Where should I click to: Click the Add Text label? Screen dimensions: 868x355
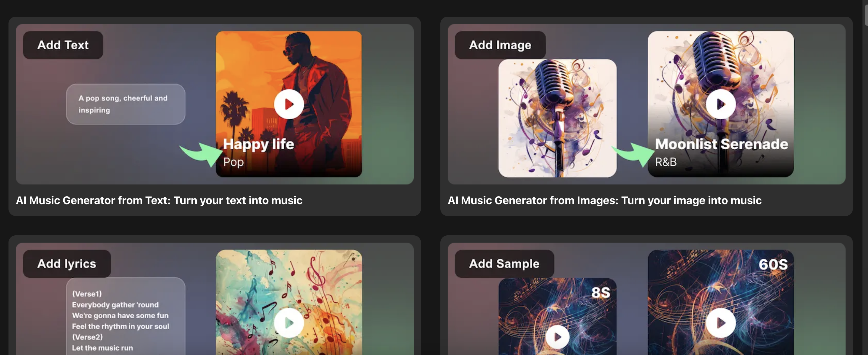(x=63, y=45)
